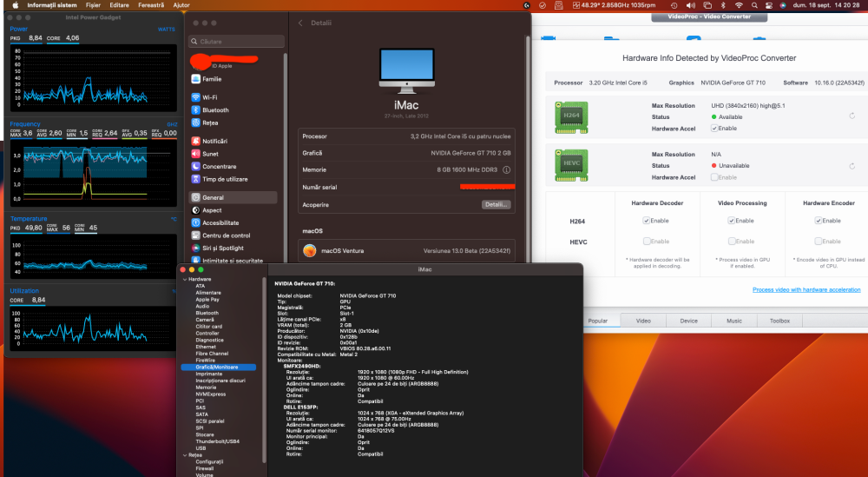This screenshot has height=477, width=868.
Task: Switch to Video tab in VideoProc
Action: pos(643,321)
